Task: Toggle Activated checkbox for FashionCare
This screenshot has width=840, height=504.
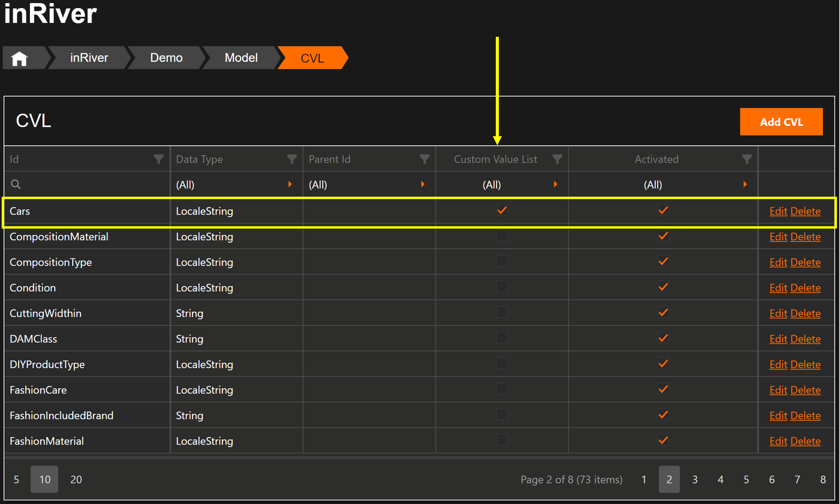Action: (x=663, y=390)
